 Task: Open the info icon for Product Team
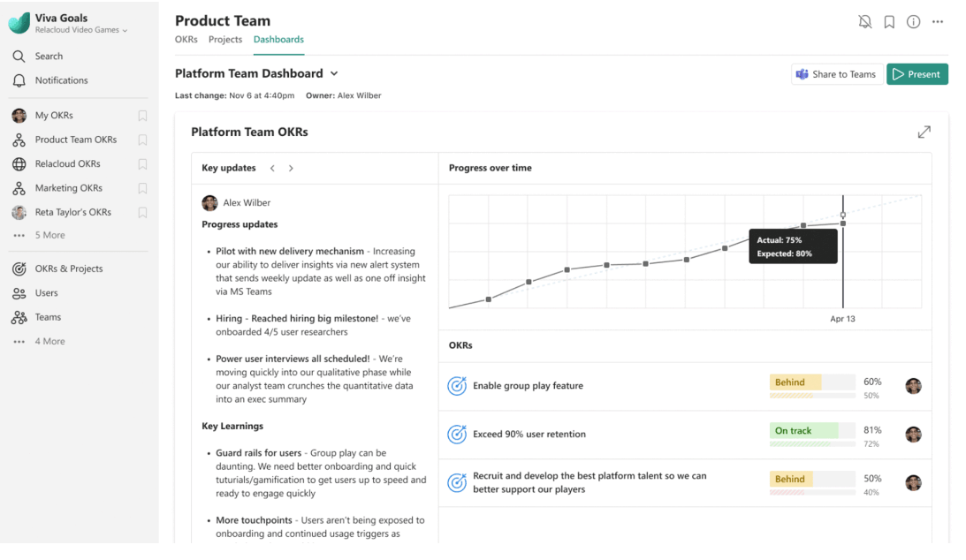(913, 22)
